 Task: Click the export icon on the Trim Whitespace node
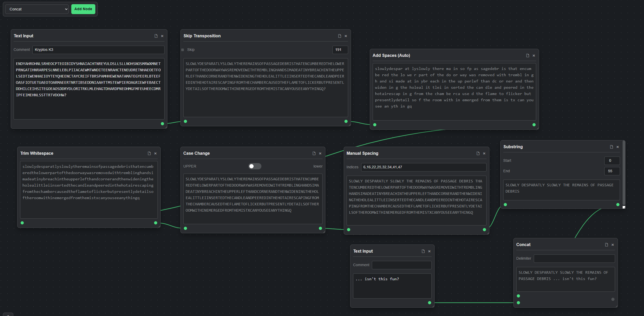click(149, 153)
